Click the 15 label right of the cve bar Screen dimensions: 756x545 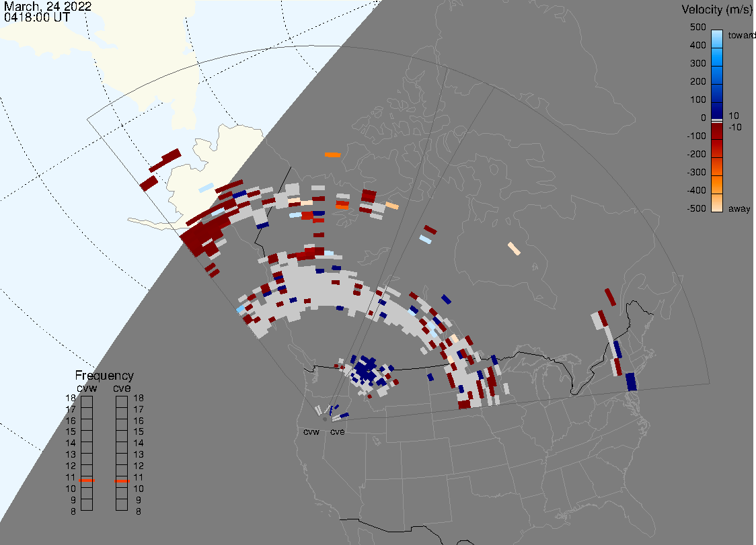tap(139, 431)
